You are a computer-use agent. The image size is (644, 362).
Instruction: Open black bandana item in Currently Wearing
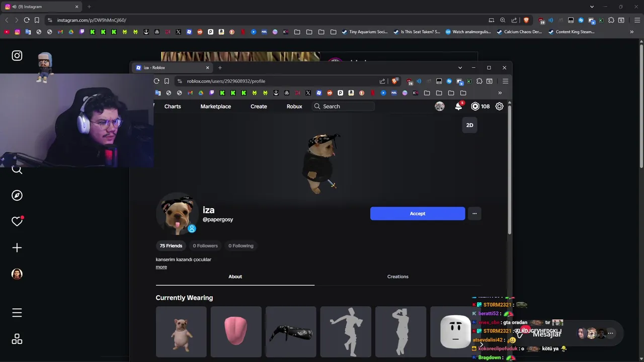pos(291,332)
